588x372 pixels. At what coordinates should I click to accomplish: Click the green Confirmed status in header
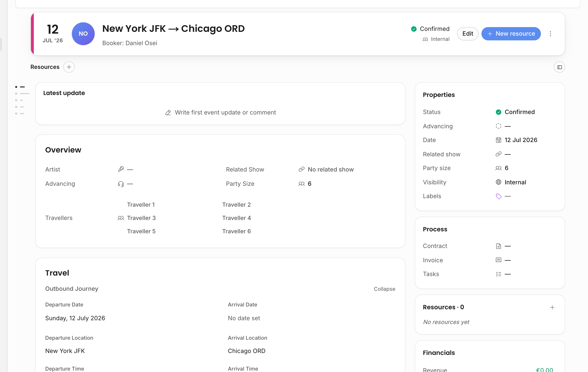coord(430,29)
